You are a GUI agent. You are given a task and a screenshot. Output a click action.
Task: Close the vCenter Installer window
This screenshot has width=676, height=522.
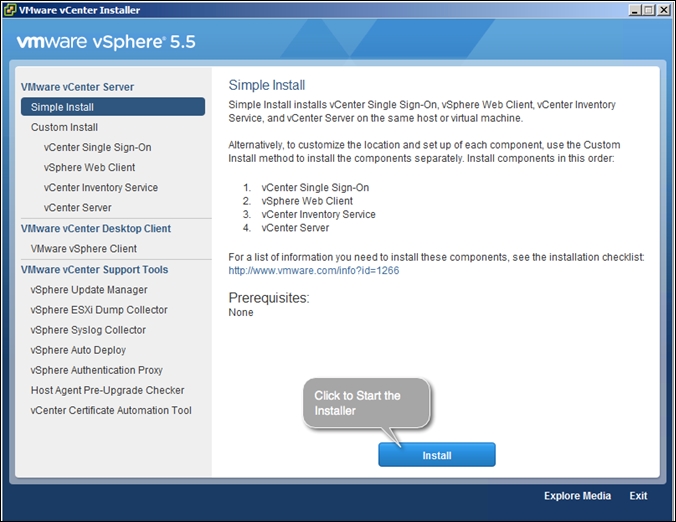[x=663, y=10]
